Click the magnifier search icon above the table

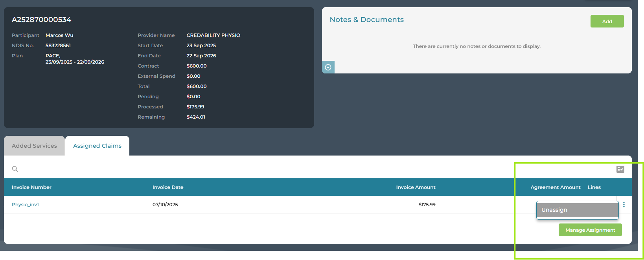coord(15,169)
